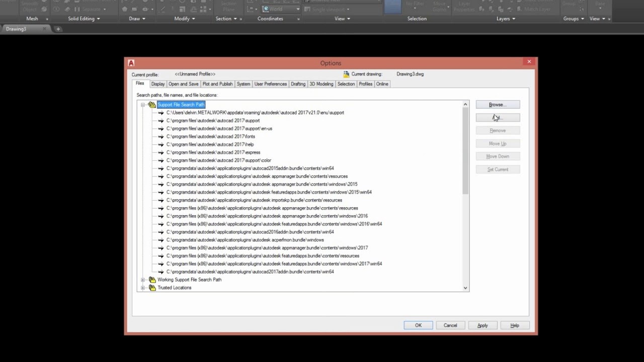Open the Coordinates panel dialog launcher arrow
This screenshot has height=362, width=644.
(298, 19)
